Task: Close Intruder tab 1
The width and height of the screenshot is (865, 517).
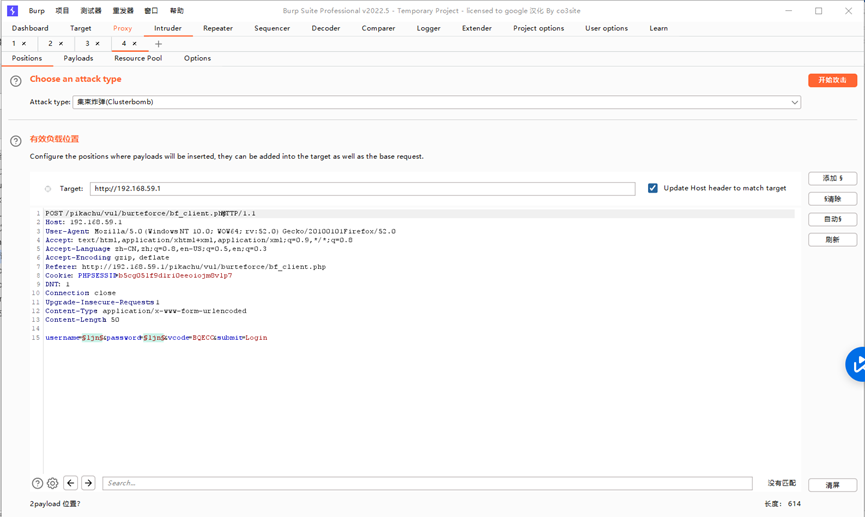Action: [24, 44]
